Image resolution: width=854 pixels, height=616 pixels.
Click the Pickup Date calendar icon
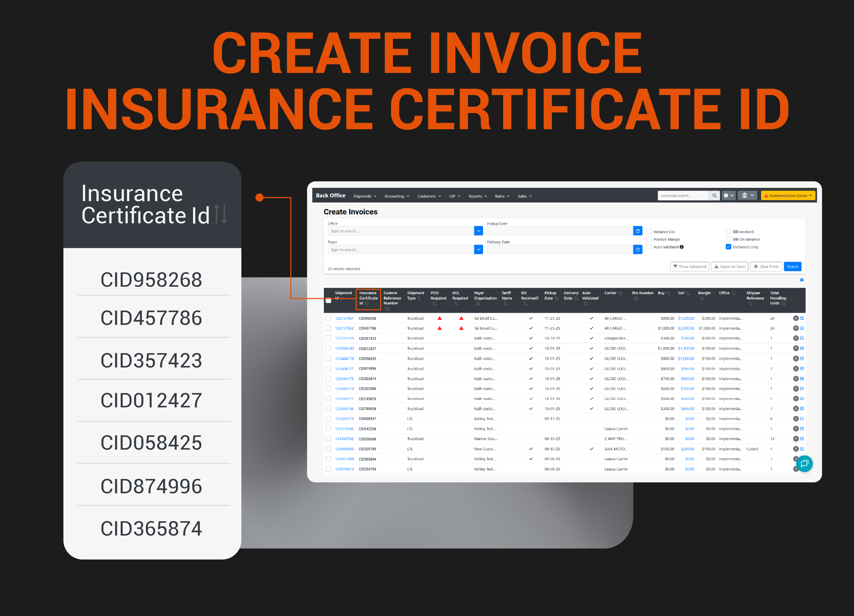(x=638, y=231)
